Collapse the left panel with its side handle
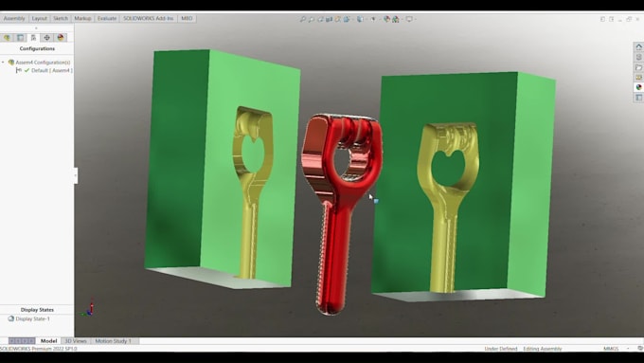The width and height of the screenshot is (644, 363). point(76,175)
